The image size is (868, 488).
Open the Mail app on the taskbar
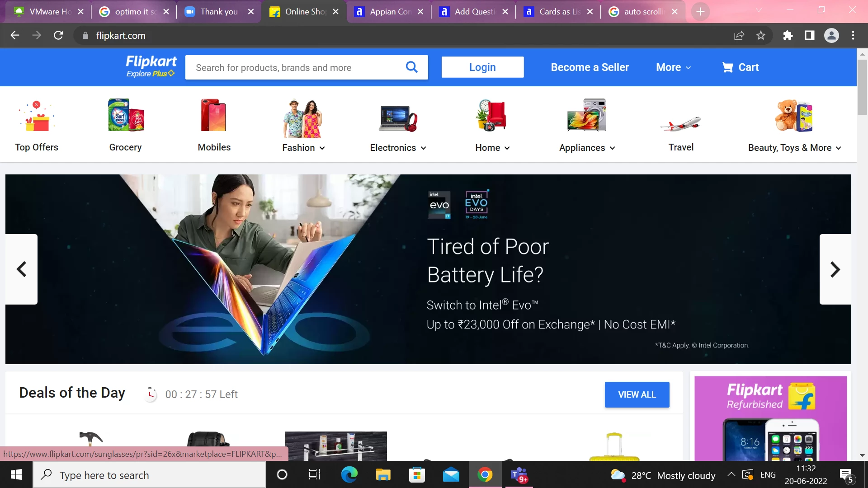pos(451,474)
